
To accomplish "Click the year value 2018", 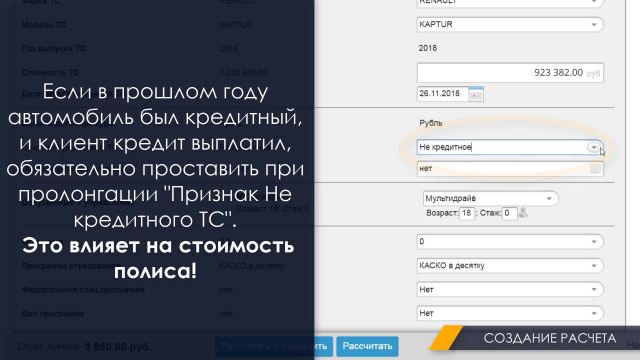I will (x=428, y=48).
